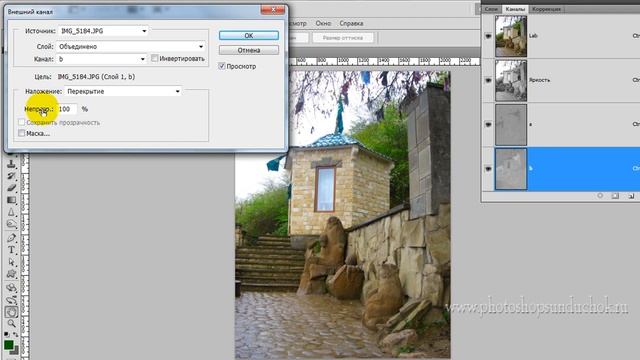The height and width of the screenshot is (360, 640).
Task: Select the Яркость channel thumbnail
Action: tap(511, 80)
